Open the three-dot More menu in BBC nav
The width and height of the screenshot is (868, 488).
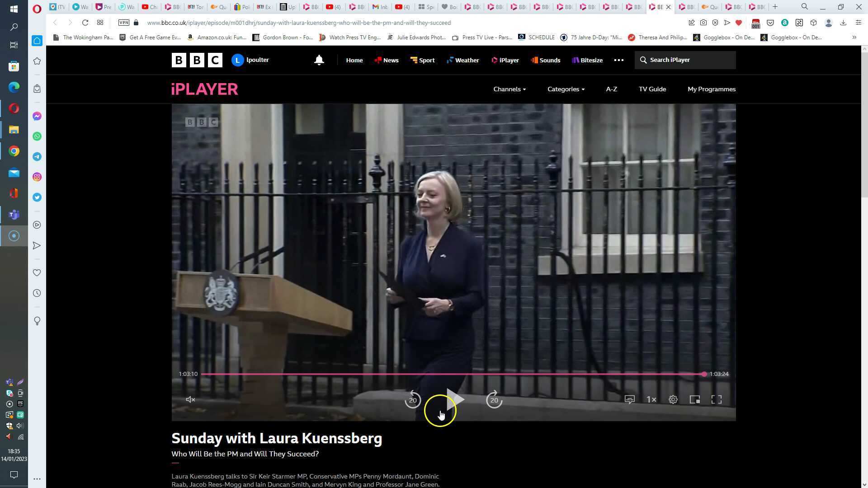tap(618, 60)
